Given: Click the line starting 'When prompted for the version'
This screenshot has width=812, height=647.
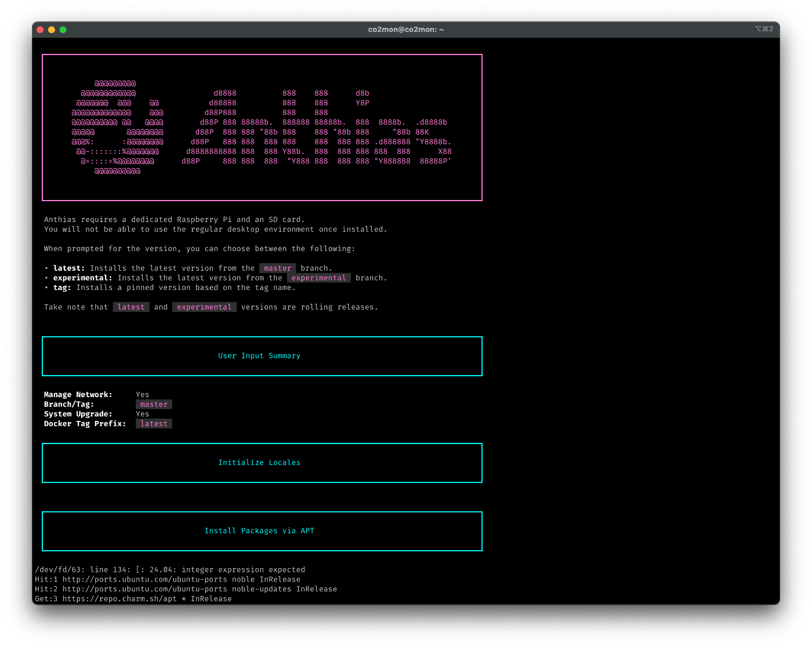Looking at the screenshot, I should click(200, 249).
